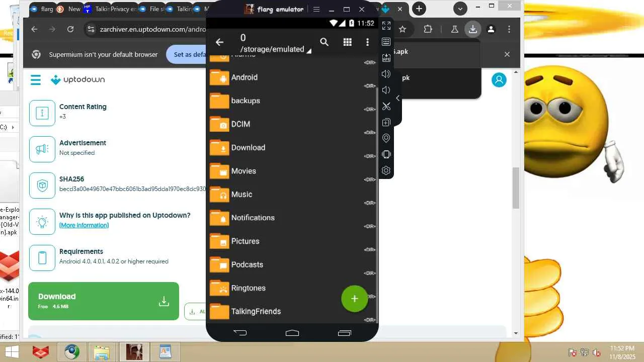The image size is (644, 362).
Task: Open the Uptodown hamburger menu
Action: click(35, 79)
